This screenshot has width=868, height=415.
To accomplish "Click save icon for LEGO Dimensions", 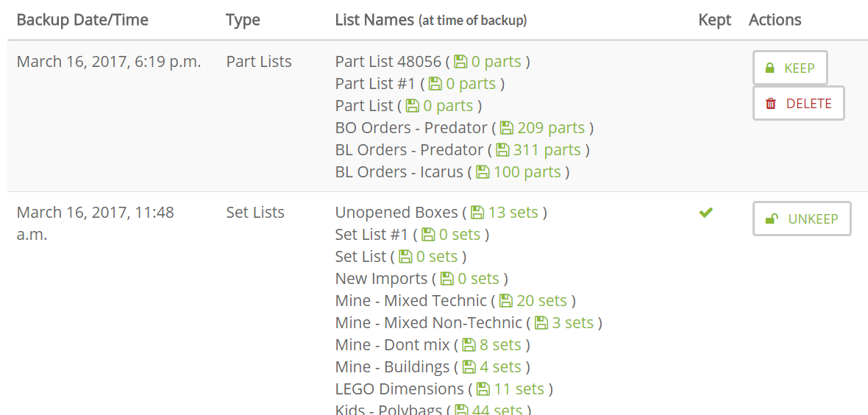I will click(x=483, y=389).
